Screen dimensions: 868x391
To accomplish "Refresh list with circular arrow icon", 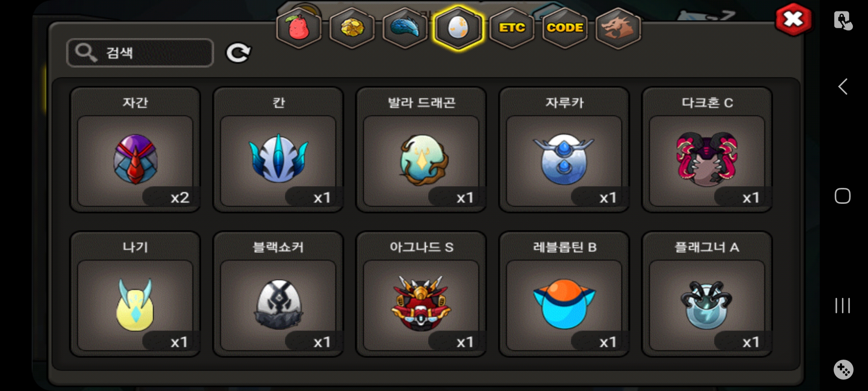I will coord(238,53).
